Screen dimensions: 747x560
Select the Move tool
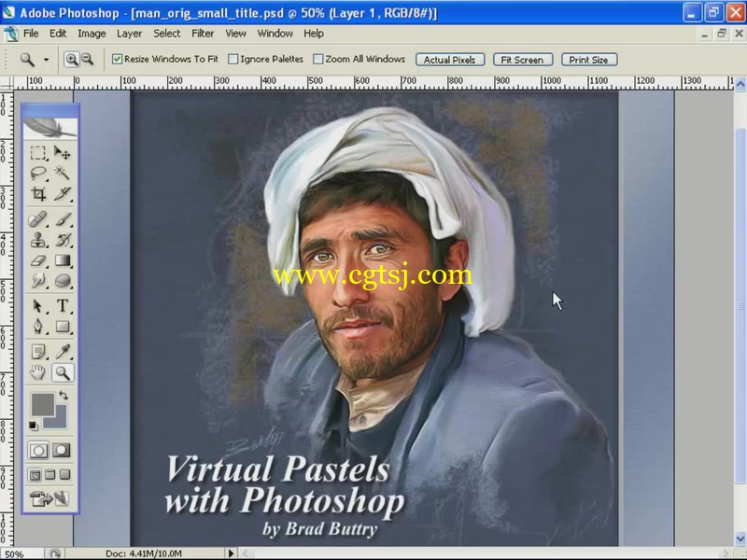[x=62, y=153]
